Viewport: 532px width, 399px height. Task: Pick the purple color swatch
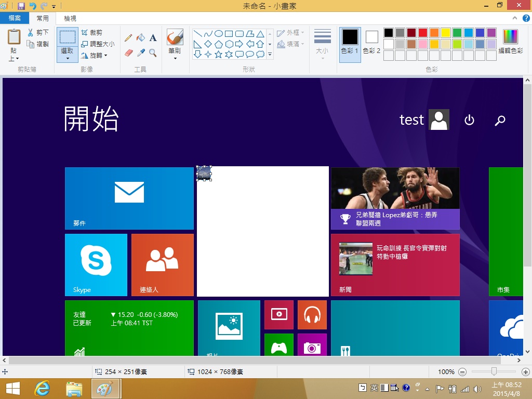491,33
